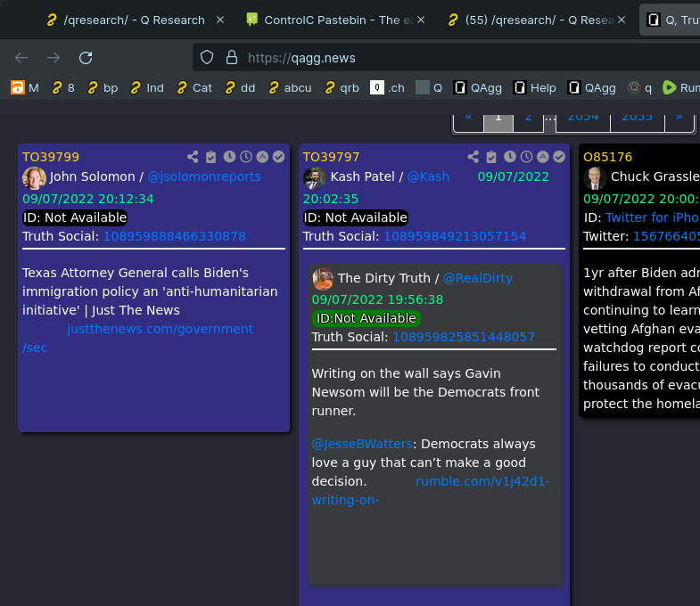The image size is (700, 606).
Task: Click clipboard copy icon on Kash Patel post
Action: (491, 157)
